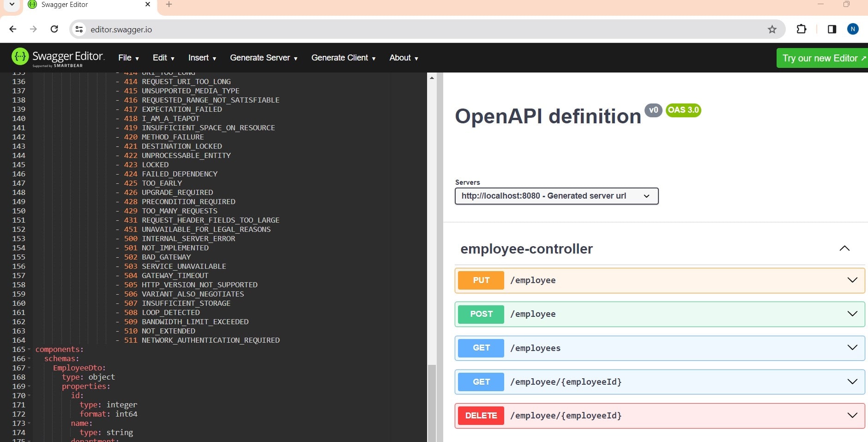868x442 pixels.
Task: Click the DELETE method badge
Action: [481, 416]
